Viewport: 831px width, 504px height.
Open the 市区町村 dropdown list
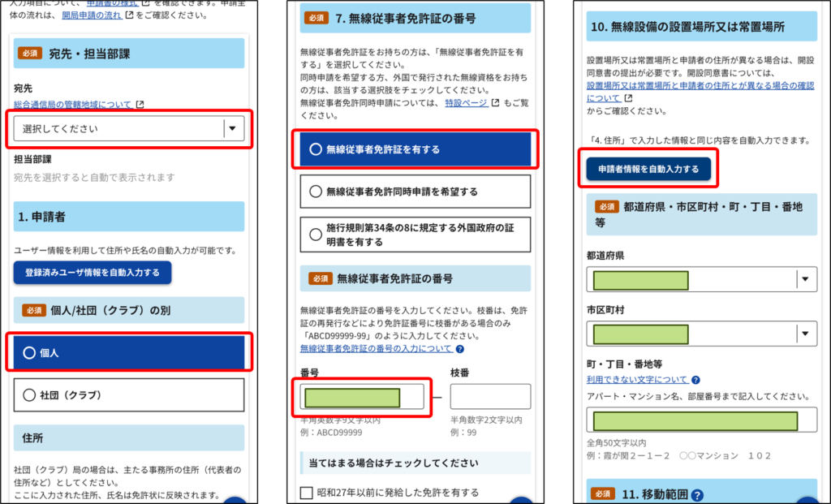701,334
